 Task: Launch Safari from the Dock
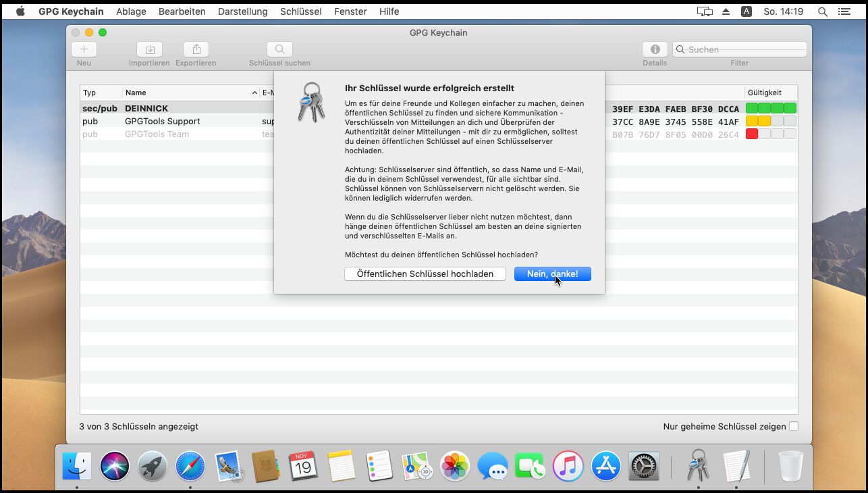click(190, 466)
